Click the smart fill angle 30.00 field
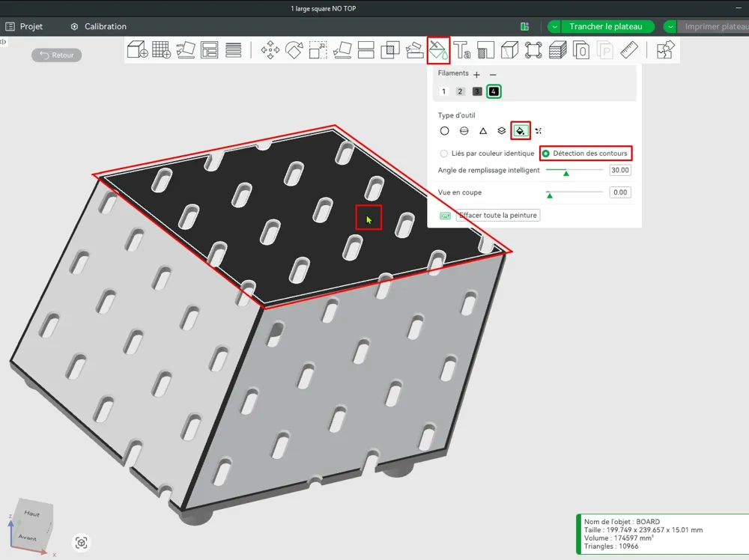Screen dimensions: 749x560 (620, 171)
